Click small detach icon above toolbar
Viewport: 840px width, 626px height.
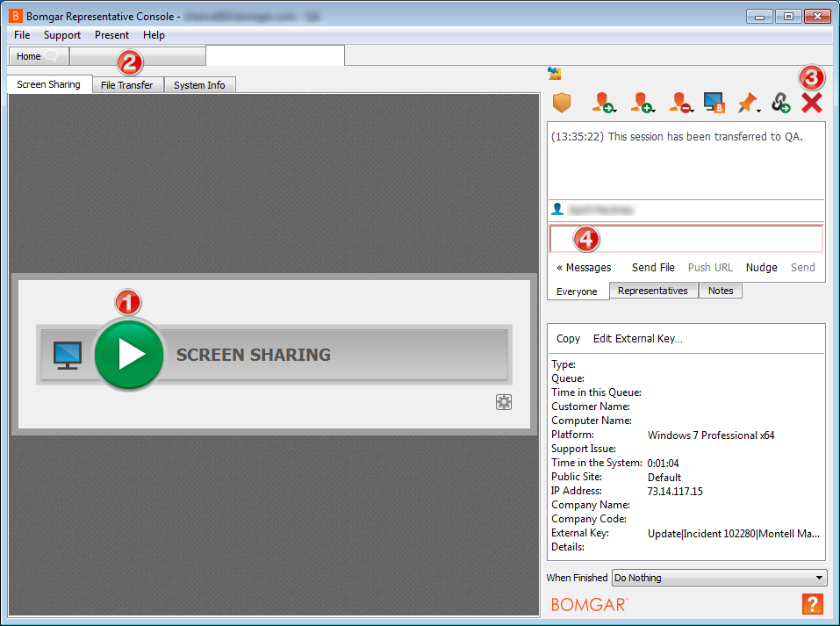click(x=554, y=74)
